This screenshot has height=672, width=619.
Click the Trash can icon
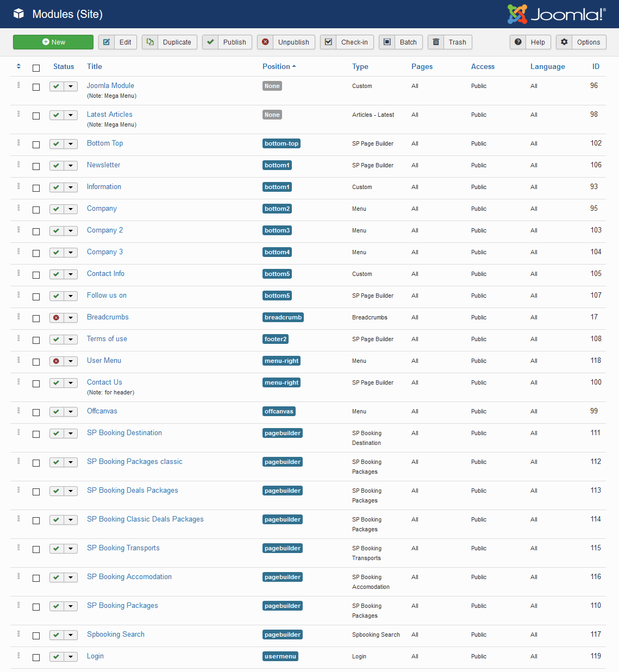pyautogui.click(x=436, y=42)
